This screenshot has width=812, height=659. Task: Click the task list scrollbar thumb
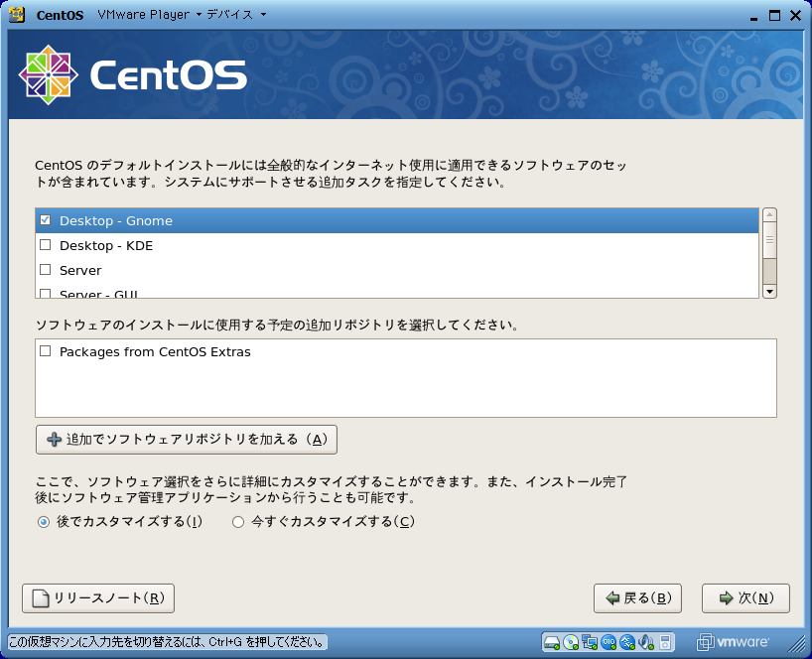pos(769,240)
